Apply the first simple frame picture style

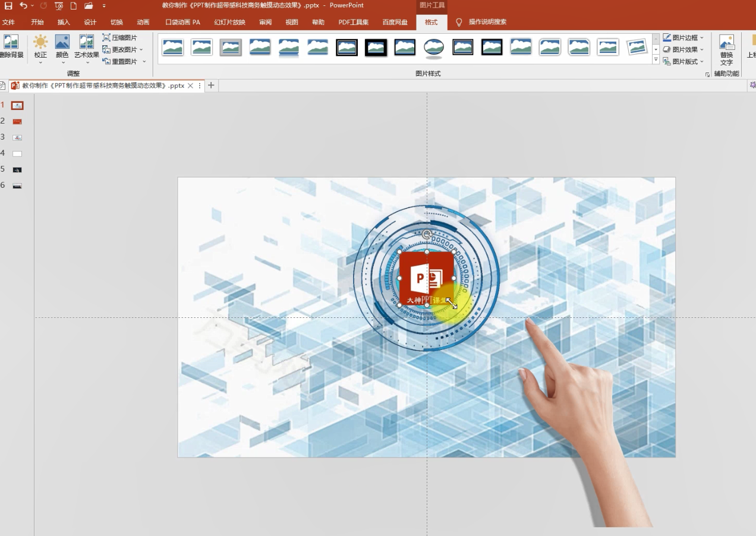point(172,47)
